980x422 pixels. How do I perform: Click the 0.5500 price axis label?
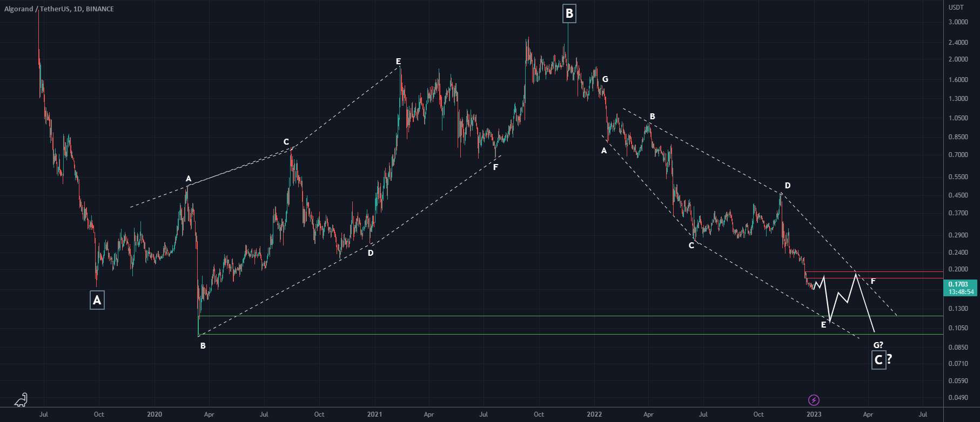click(958, 177)
